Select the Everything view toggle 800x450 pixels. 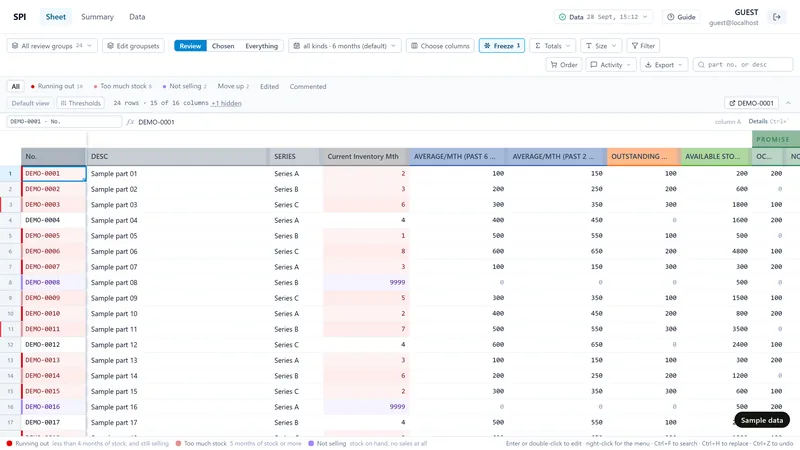coord(261,46)
